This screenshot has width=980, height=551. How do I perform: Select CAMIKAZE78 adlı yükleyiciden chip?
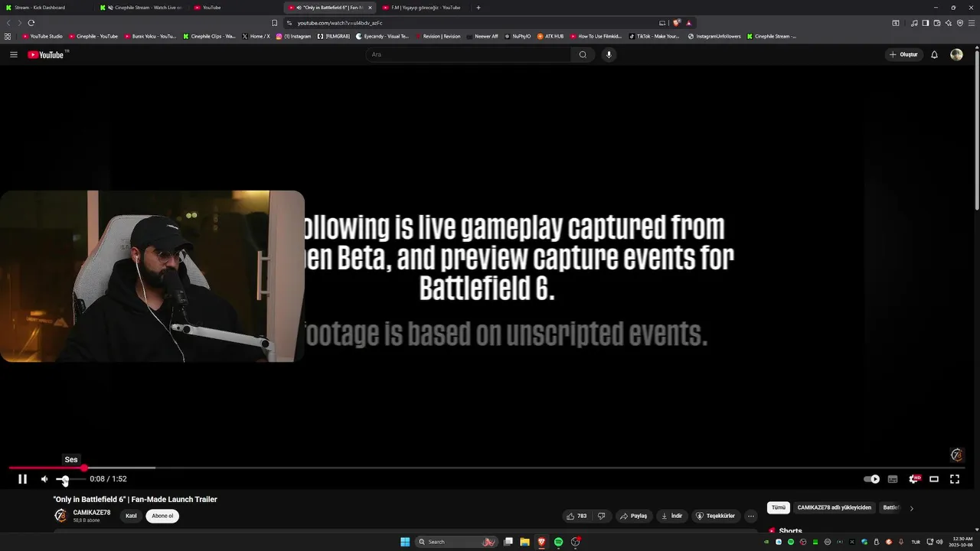tap(834, 507)
